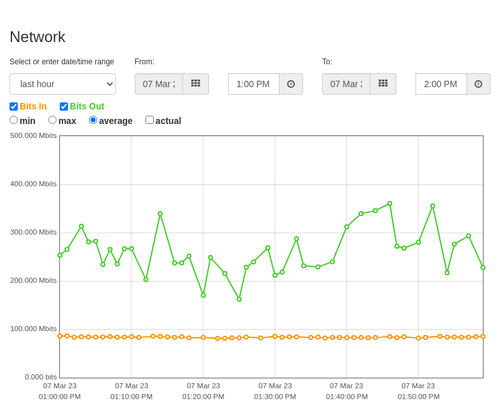Click the From time field 1:00 PM
The width and height of the screenshot is (500, 403).
[x=254, y=84]
